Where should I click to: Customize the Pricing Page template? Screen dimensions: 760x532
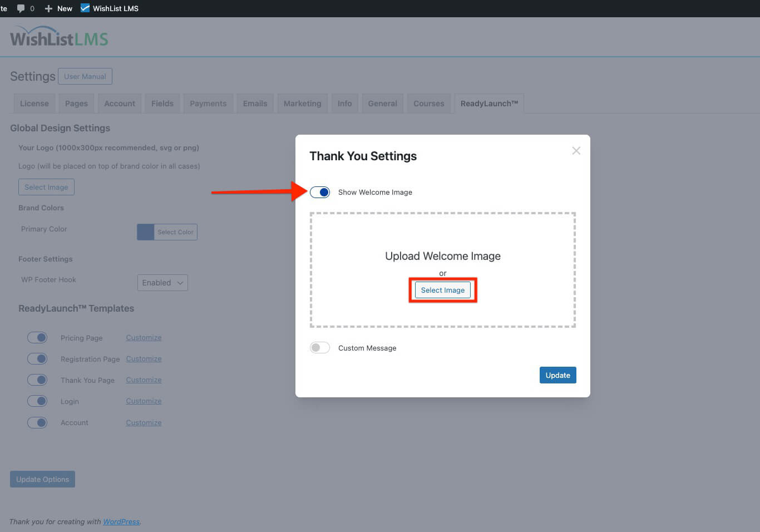tap(143, 337)
